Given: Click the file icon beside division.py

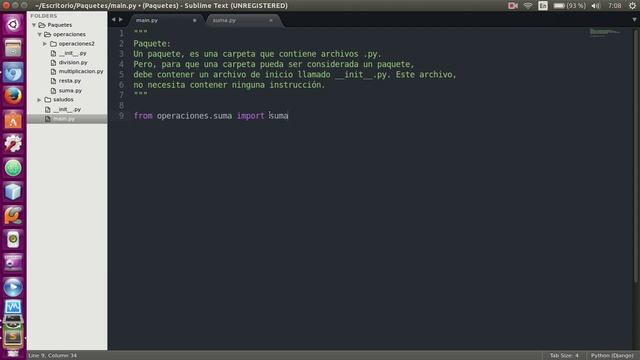Looking at the screenshot, I should (x=53, y=62).
